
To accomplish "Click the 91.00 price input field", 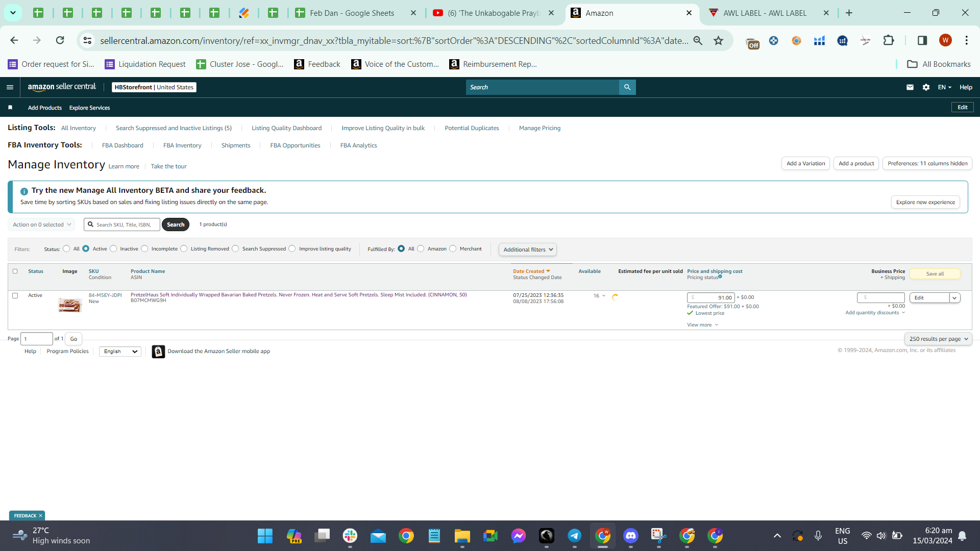I will [710, 297].
